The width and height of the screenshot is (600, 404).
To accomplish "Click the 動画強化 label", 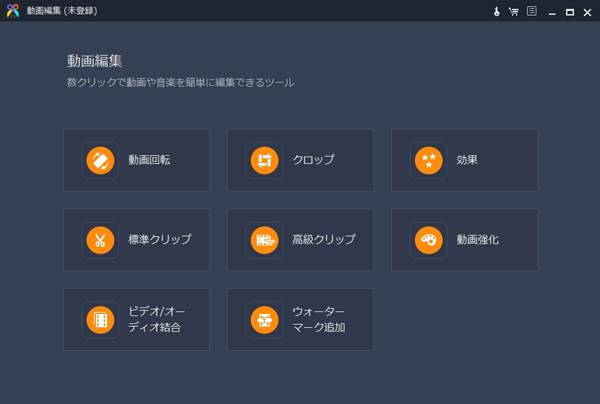I will coord(478,239).
